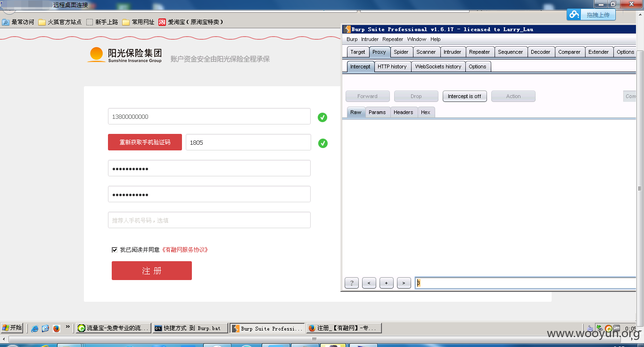Click the referrer phone number field
The width and height of the screenshot is (644, 347).
(209, 220)
